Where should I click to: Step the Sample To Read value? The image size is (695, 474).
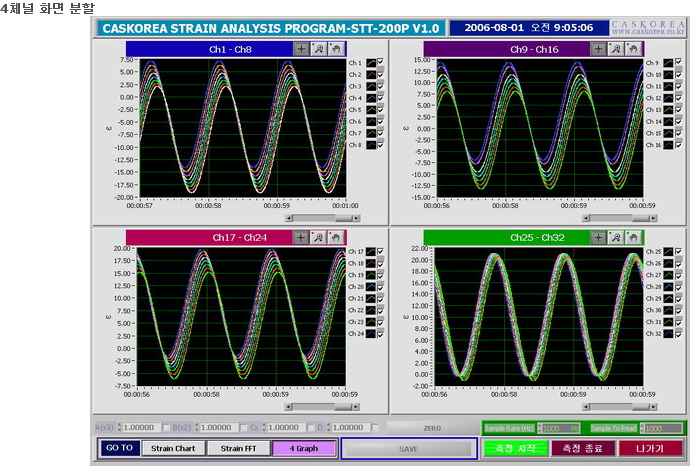click(x=642, y=428)
